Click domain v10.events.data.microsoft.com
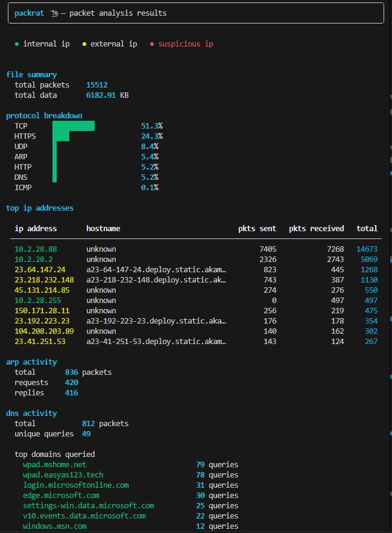This screenshot has width=392, height=533. (84, 515)
